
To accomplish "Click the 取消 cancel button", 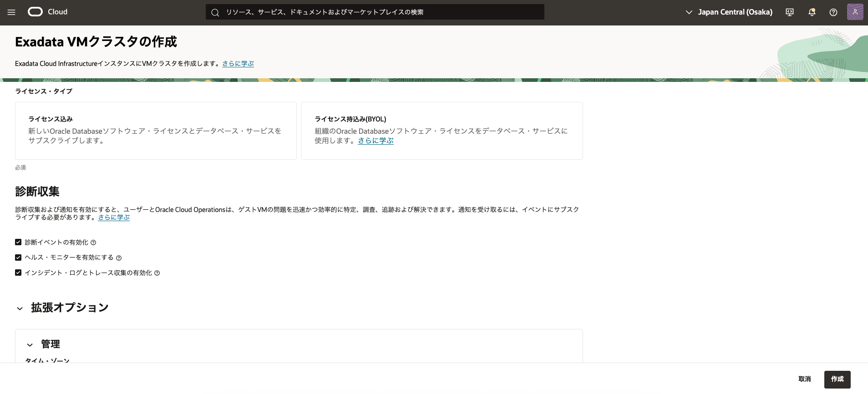I will [804, 379].
